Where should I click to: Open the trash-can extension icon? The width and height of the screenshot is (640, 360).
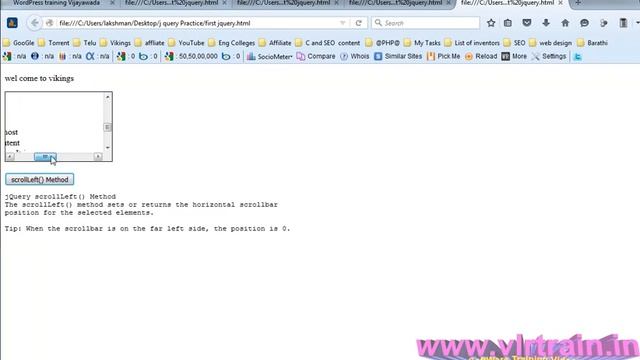click(x=623, y=23)
